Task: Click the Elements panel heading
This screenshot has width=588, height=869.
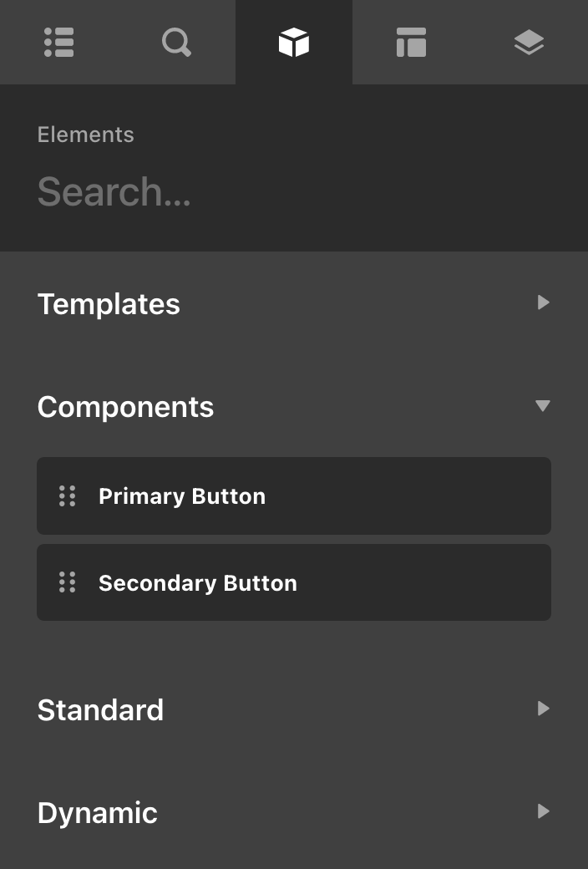Action: click(x=85, y=135)
